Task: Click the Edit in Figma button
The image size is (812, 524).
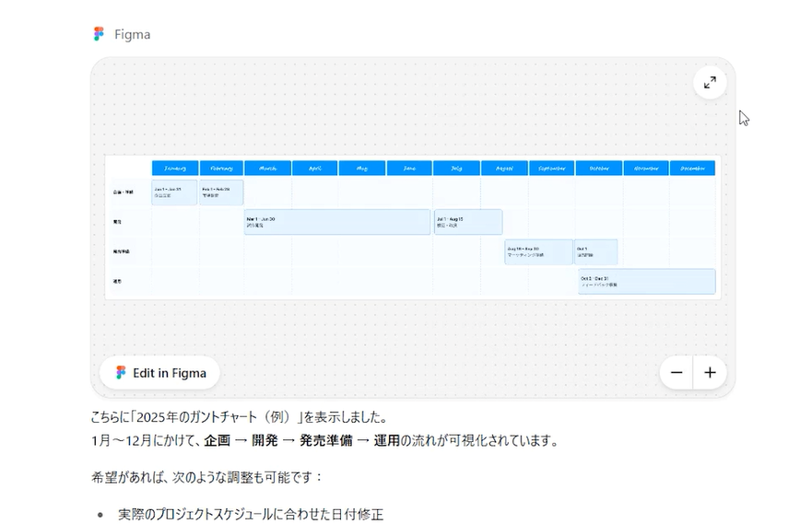Action: click(x=160, y=373)
